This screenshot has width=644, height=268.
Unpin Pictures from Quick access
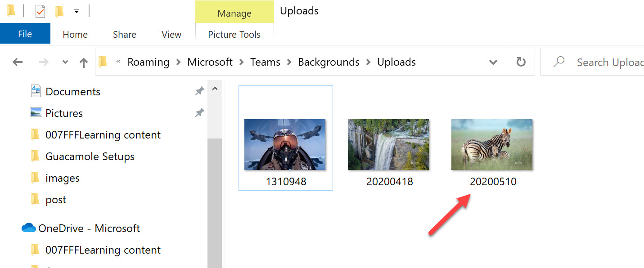(x=199, y=112)
